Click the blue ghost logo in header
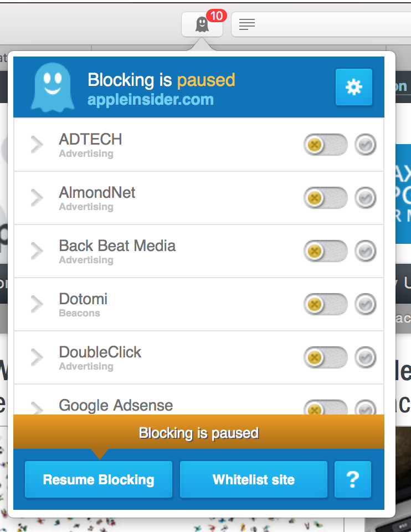Screen dimensions: 411x532 point(52,88)
